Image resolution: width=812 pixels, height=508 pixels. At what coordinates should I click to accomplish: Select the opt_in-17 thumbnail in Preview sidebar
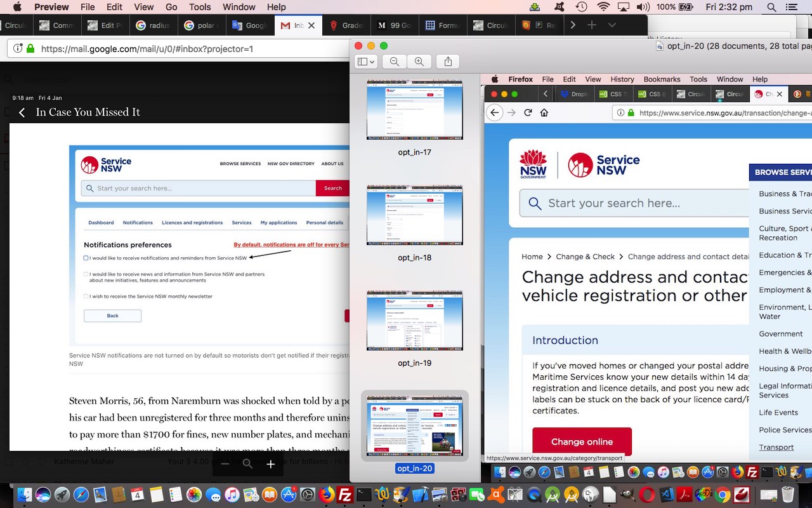coord(415,110)
